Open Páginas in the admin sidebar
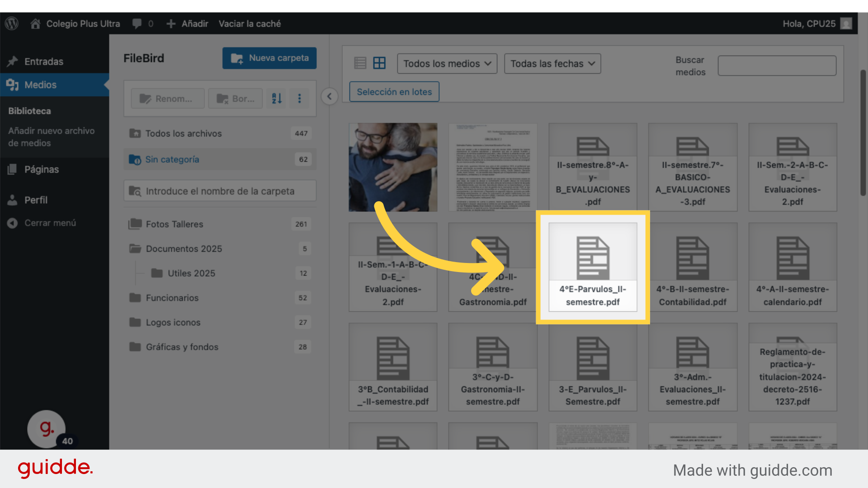This screenshot has height=488, width=868. pyautogui.click(x=41, y=169)
